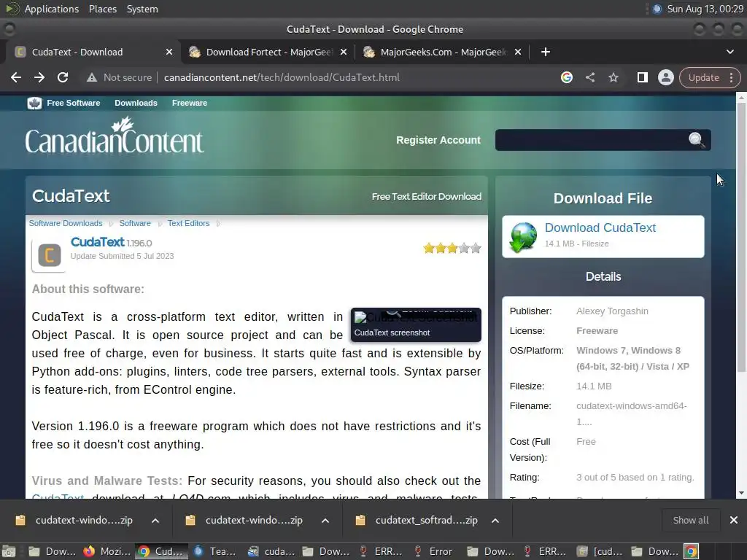Viewport: 747px width, 560px height.
Task: Open a new tab with plus button
Action: [x=546, y=52]
